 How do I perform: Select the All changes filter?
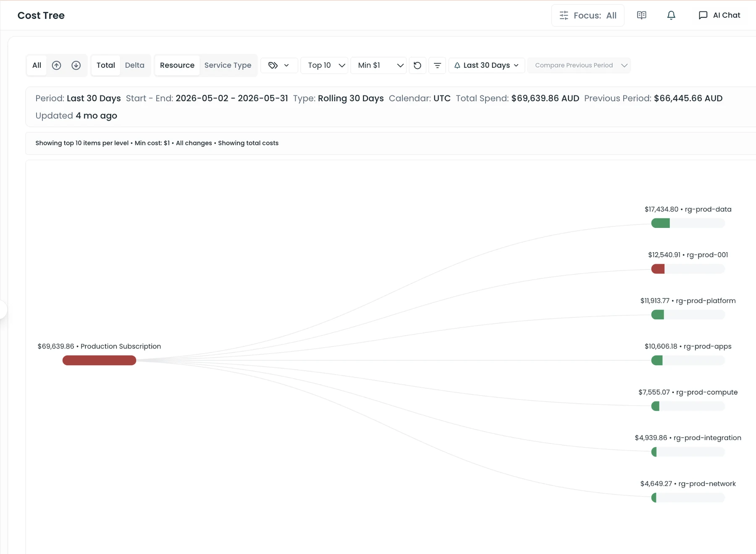point(37,65)
